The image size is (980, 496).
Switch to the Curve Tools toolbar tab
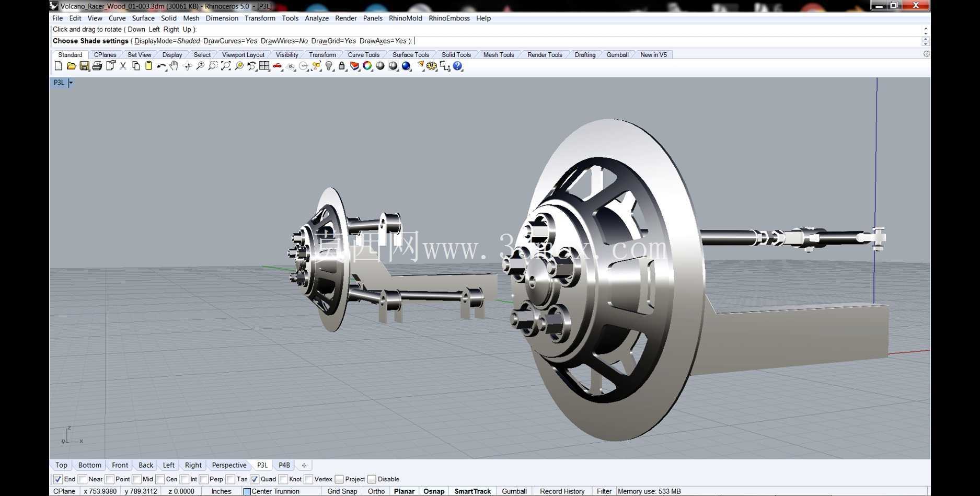pyautogui.click(x=364, y=55)
